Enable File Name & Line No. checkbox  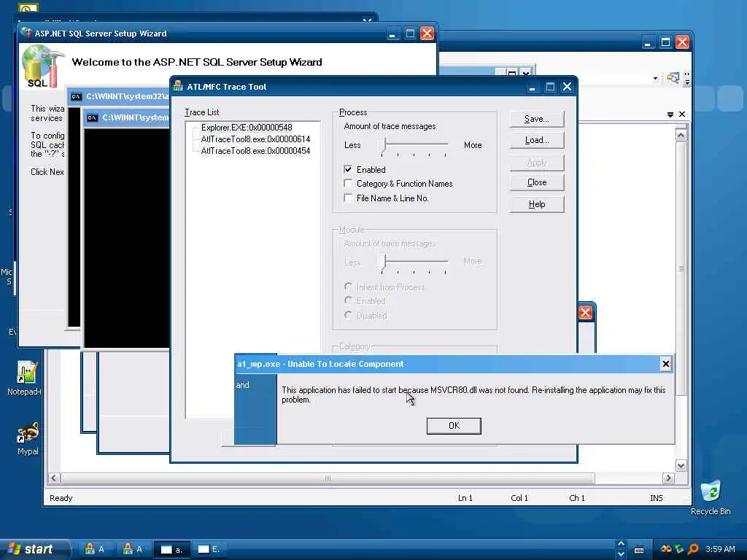348,198
